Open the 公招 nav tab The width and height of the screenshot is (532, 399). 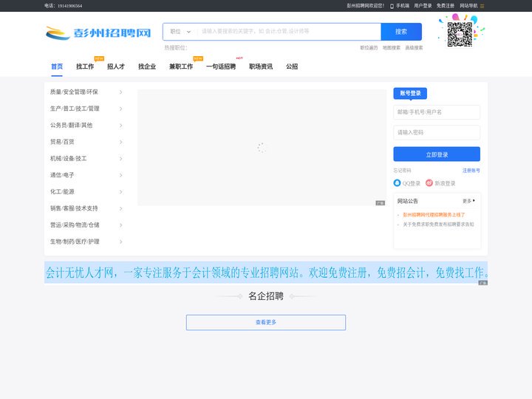[x=292, y=66]
